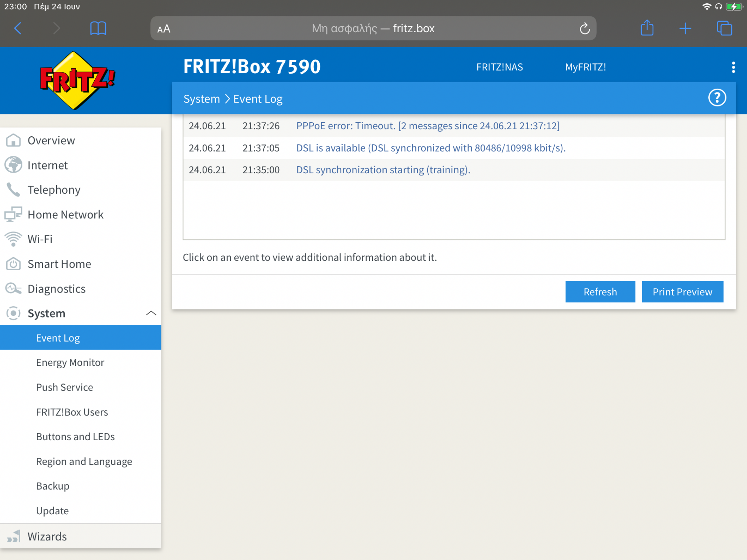Open the MyFRITZ! tab

[x=585, y=67]
